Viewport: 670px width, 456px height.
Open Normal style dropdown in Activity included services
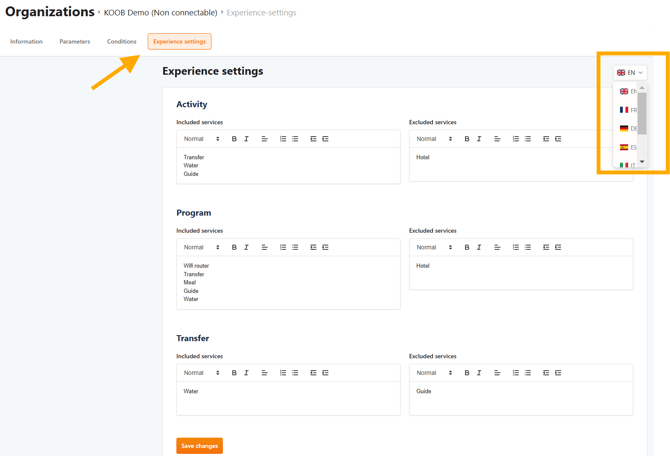click(x=201, y=139)
